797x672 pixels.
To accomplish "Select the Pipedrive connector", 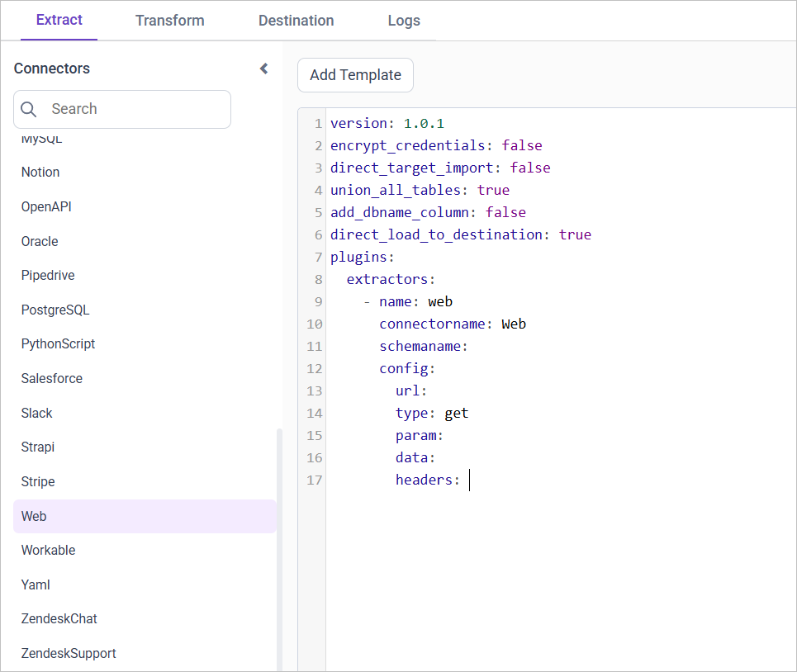I will click(x=47, y=275).
